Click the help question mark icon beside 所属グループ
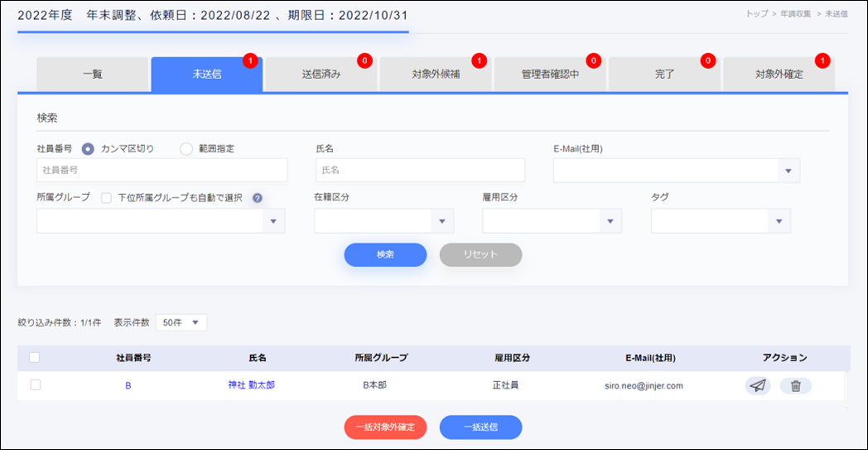The height and width of the screenshot is (450, 868). (x=258, y=198)
